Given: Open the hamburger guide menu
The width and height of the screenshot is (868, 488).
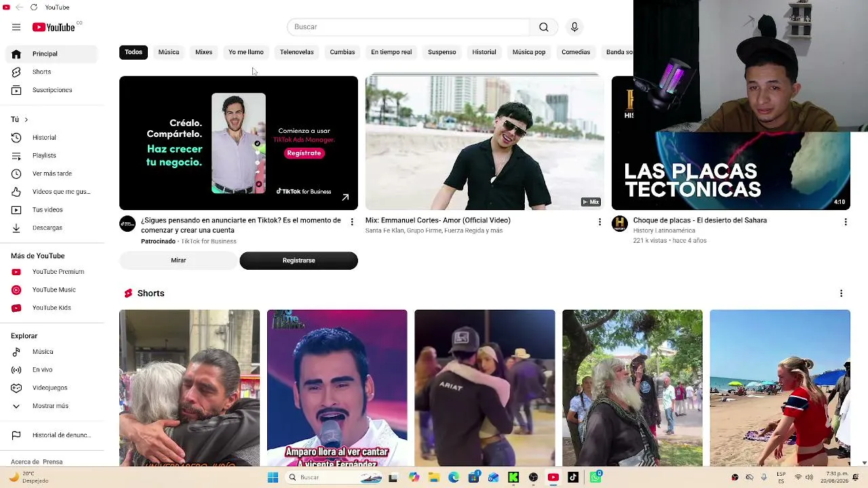Looking at the screenshot, I should [16, 27].
